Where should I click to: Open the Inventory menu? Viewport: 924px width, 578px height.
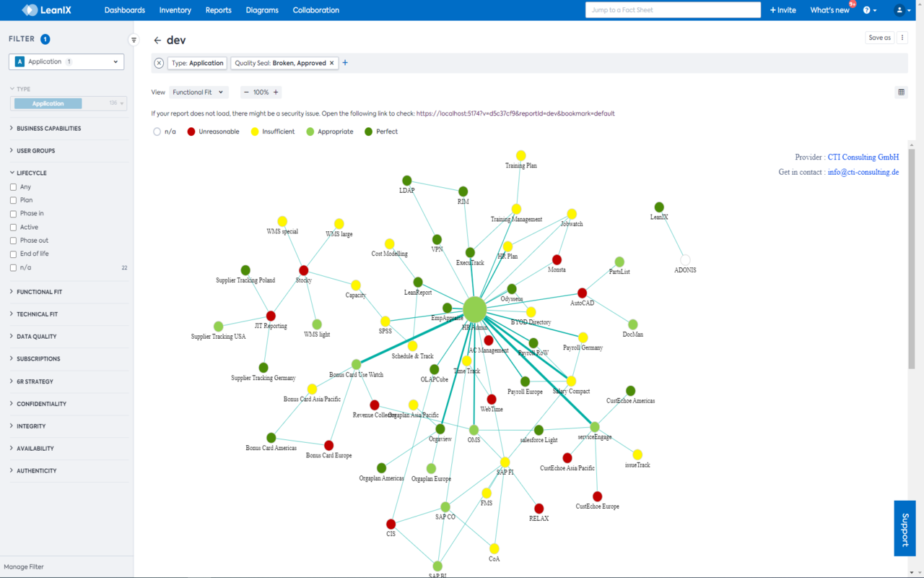(x=175, y=10)
